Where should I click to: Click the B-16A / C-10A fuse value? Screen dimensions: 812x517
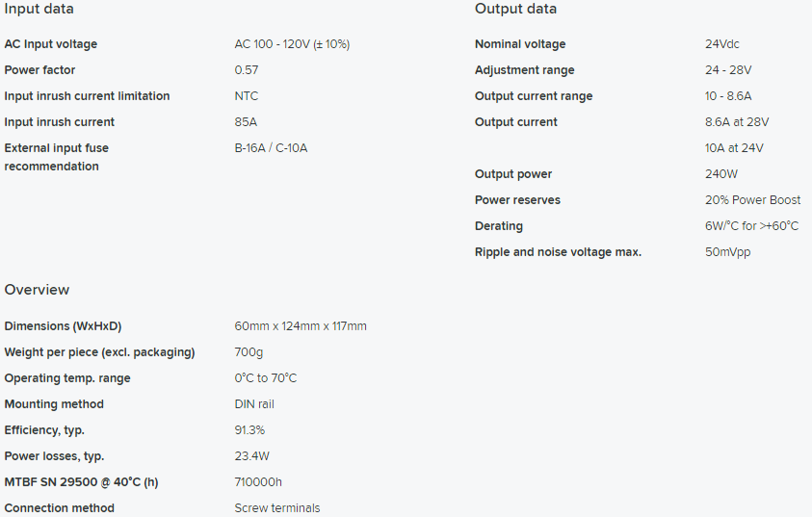tap(271, 148)
